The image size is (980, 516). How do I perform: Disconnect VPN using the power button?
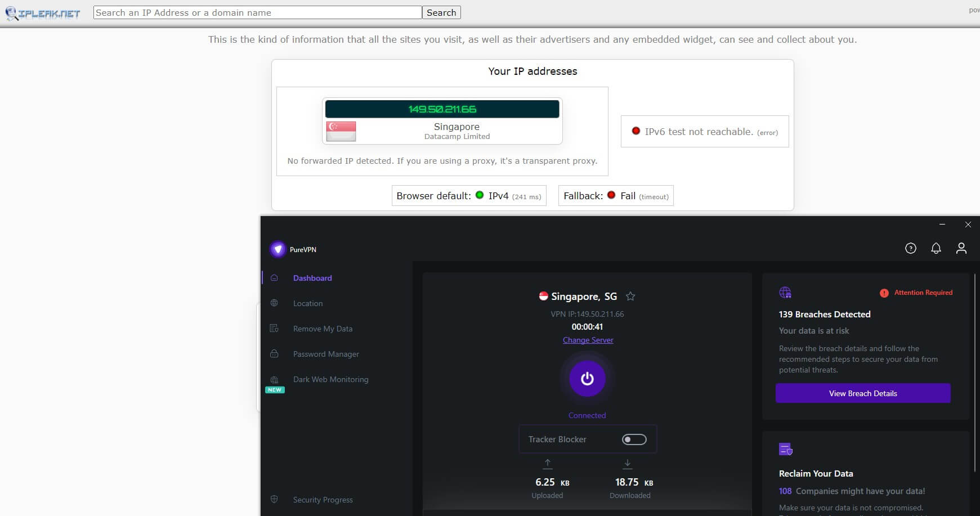click(587, 379)
